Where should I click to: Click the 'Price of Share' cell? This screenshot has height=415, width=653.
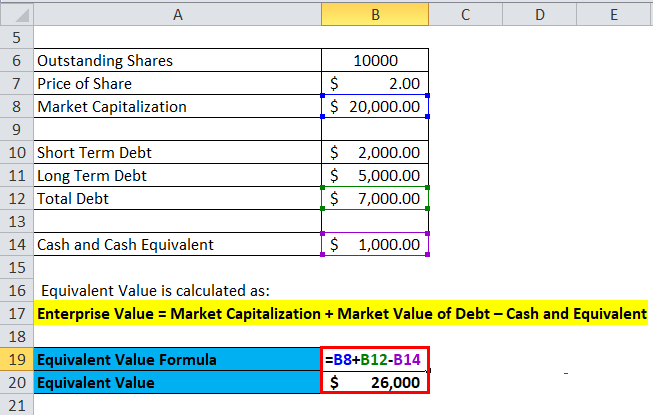(x=177, y=83)
